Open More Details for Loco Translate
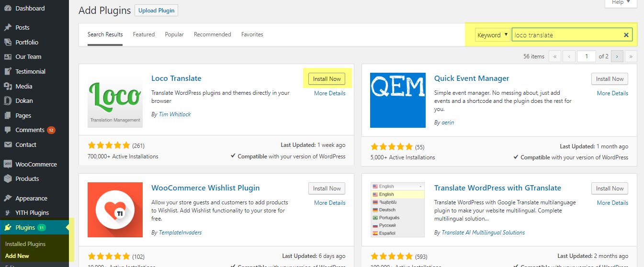644x267 pixels. pyautogui.click(x=330, y=93)
